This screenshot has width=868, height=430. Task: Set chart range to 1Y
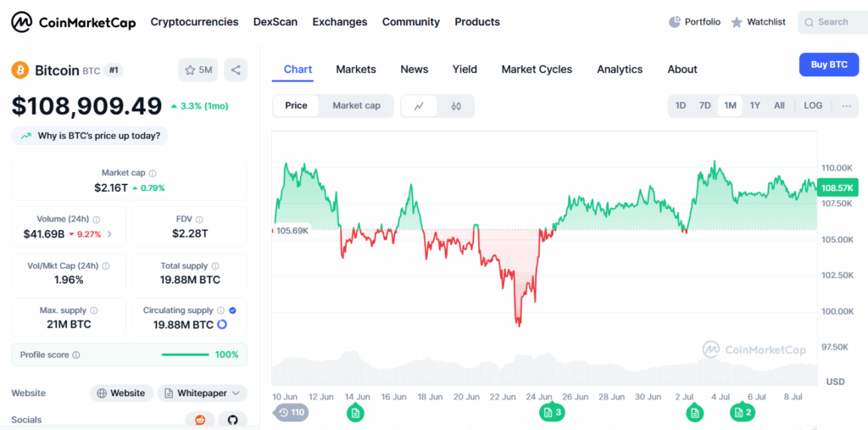point(755,105)
